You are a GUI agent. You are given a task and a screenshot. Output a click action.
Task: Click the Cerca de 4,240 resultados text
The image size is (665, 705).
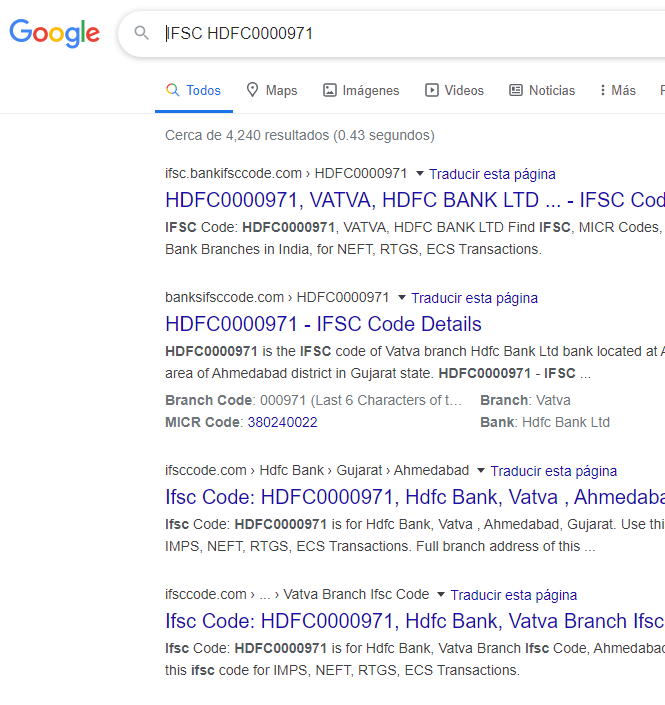tap(299, 135)
